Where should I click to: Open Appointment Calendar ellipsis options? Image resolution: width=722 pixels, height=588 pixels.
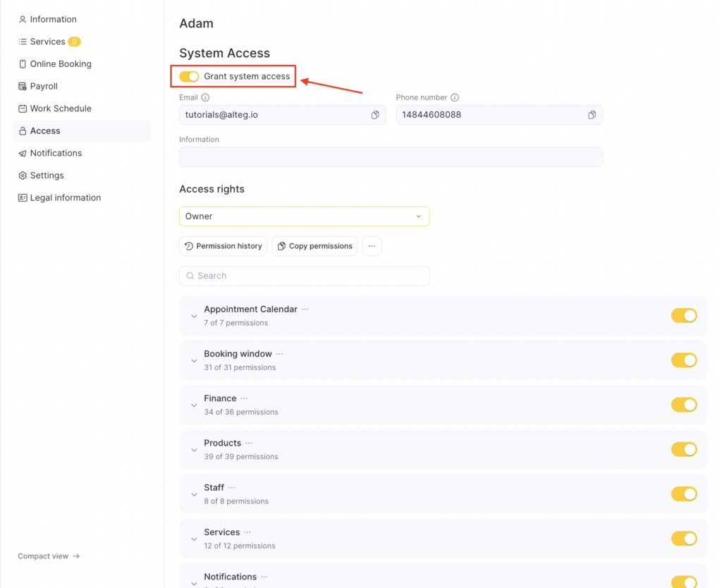(305, 310)
